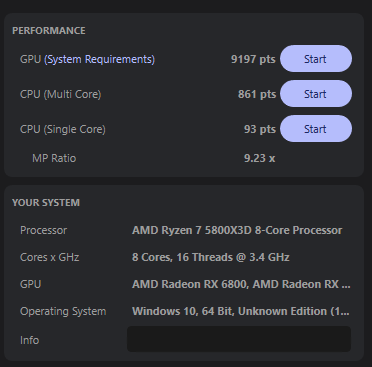Select the AMD Ryzen 7 5800X3D processor text
372x367 pixels.
pos(237,230)
